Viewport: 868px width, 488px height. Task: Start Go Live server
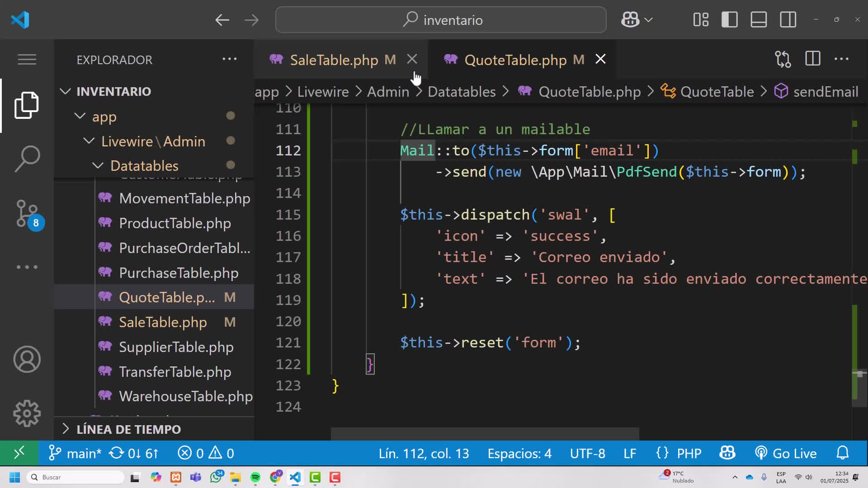[x=786, y=453]
